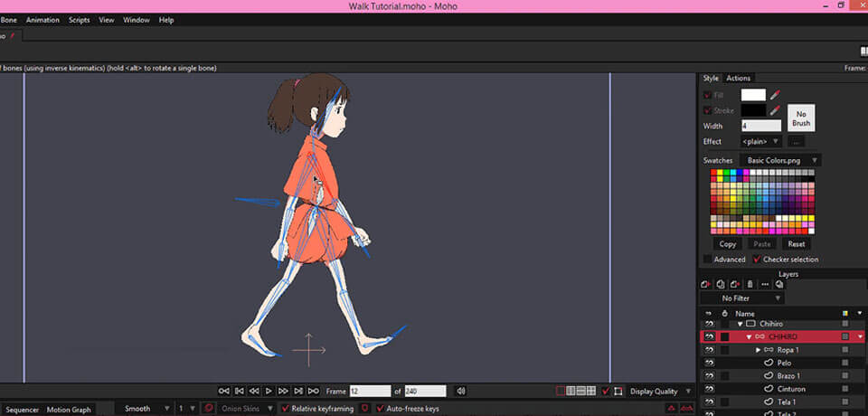
Task: Hide the Cinturon layer
Action: [709, 389]
